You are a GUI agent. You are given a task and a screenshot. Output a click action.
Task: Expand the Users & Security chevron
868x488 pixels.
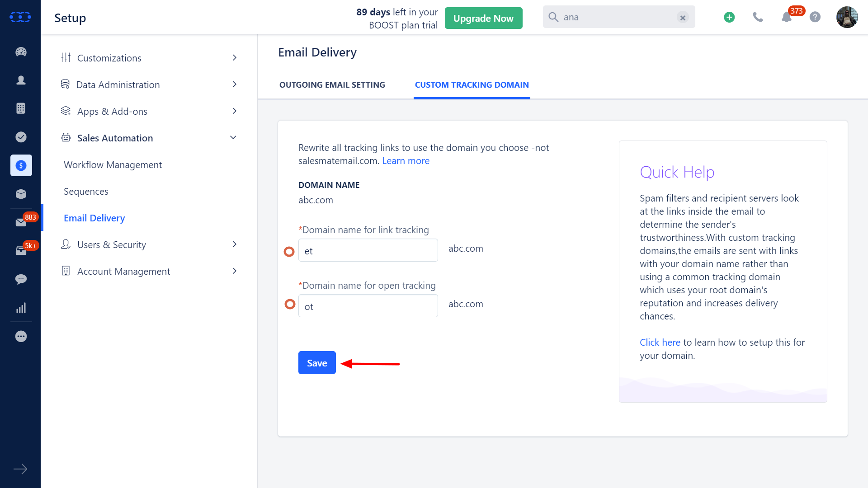point(234,244)
